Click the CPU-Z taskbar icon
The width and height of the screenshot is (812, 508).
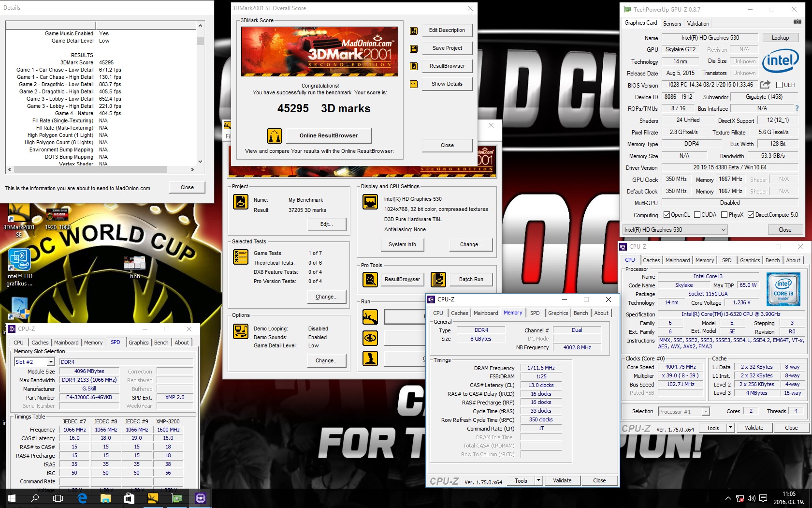pyautogui.click(x=200, y=498)
